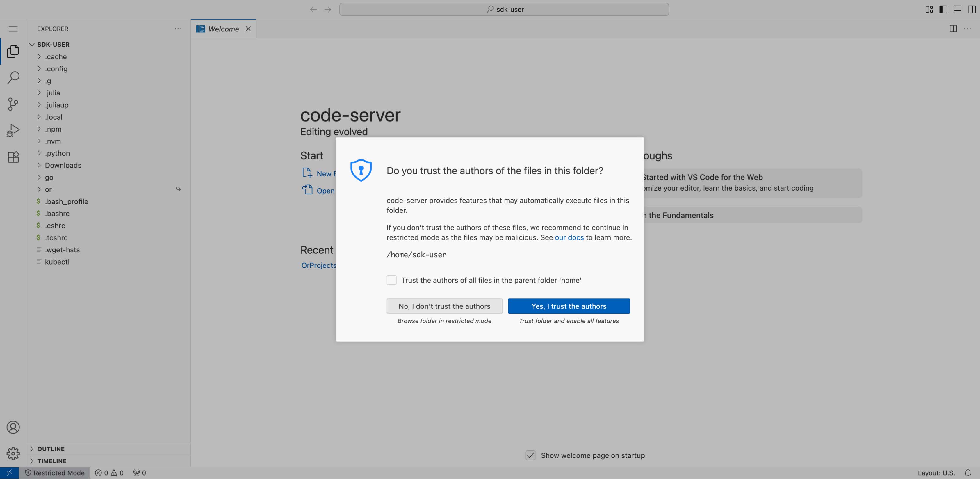Open the notifications bell
This screenshot has height=479, width=980.
(x=968, y=473)
